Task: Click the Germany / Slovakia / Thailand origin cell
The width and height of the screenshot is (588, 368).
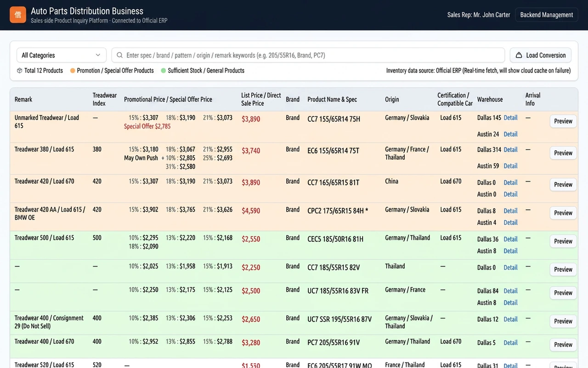Action: 409,322
